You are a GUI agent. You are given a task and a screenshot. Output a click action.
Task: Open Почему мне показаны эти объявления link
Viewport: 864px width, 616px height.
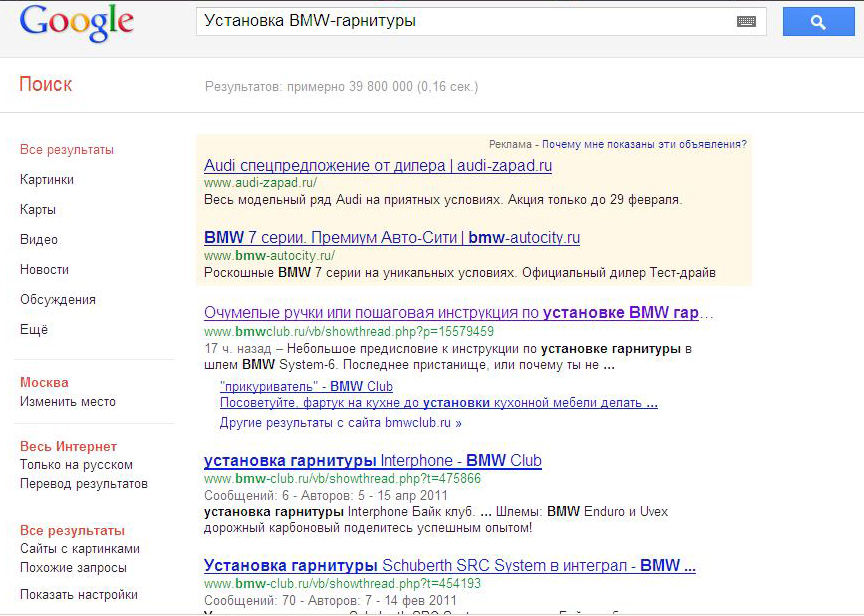pos(644,144)
